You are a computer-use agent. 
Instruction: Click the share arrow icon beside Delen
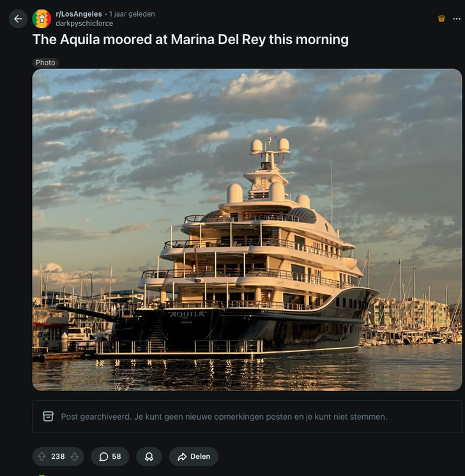(182, 456)
